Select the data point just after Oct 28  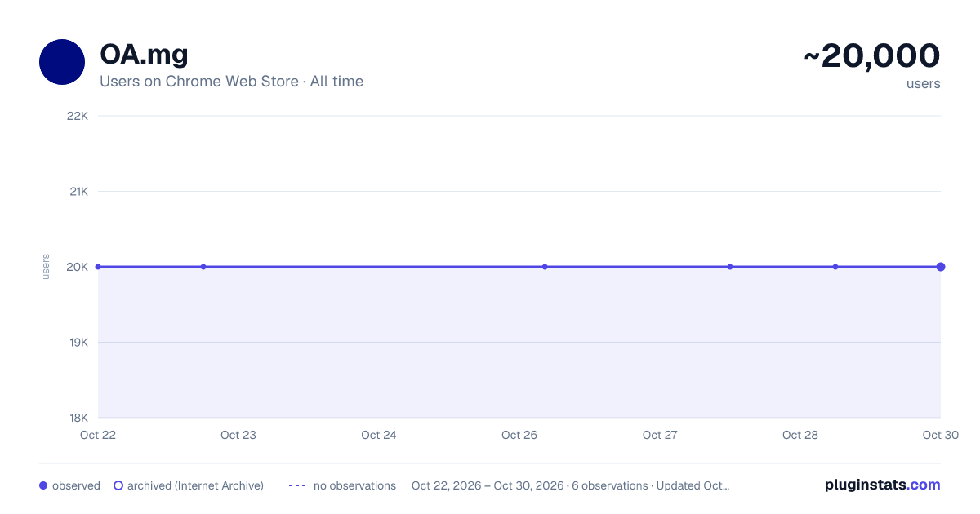[x=835, y=267]
